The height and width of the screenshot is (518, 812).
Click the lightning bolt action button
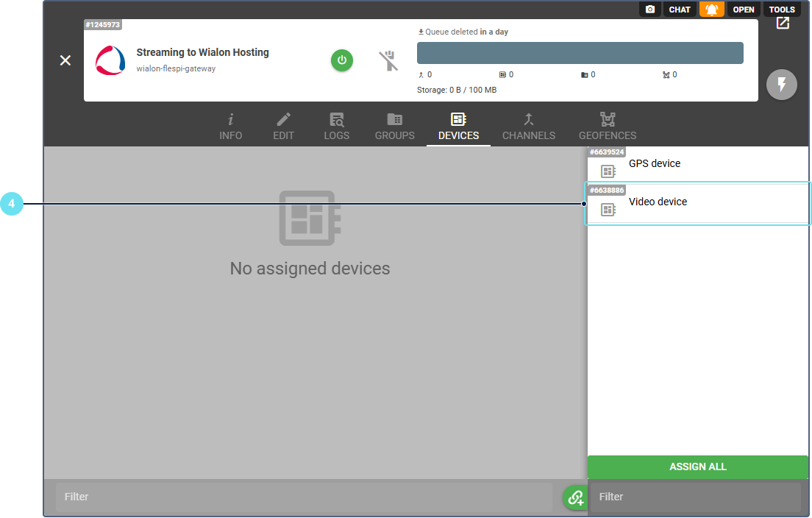click(782, 85)
